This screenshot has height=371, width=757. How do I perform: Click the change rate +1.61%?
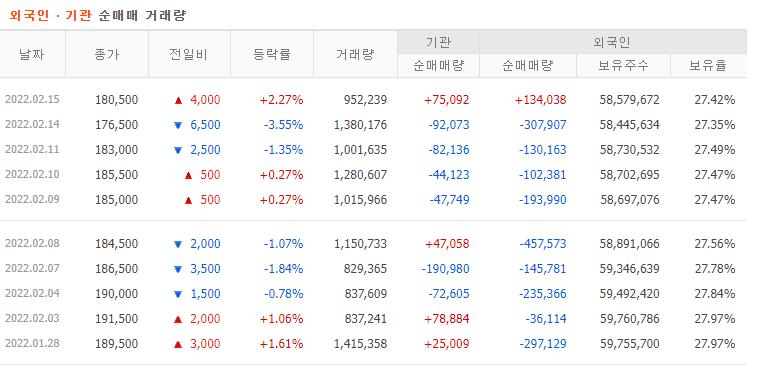(281, 344)
